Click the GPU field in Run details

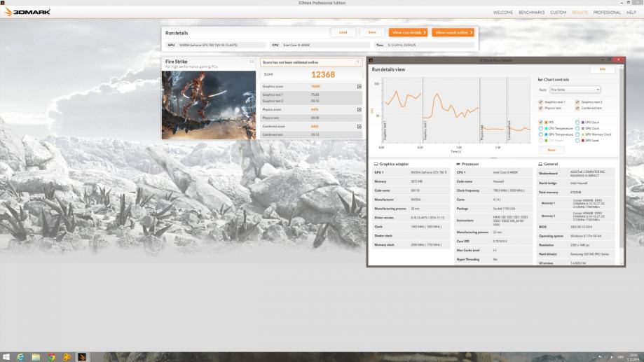pyautogui.click(x=216, y=45)
